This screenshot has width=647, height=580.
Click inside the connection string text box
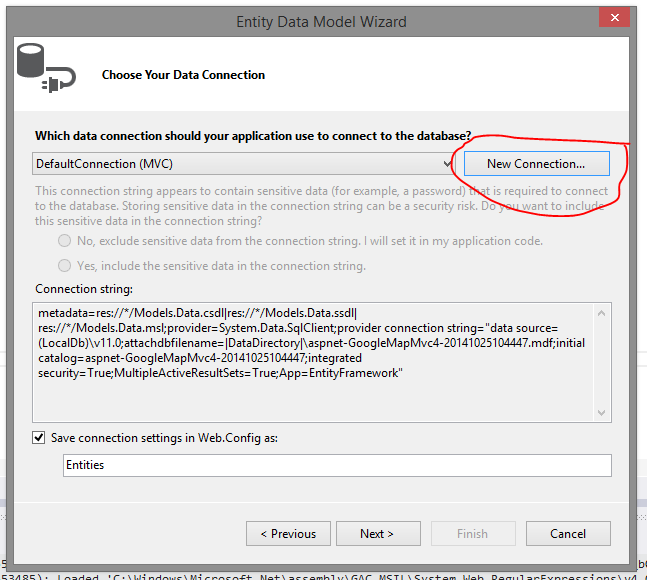click(x=314, y=362)
